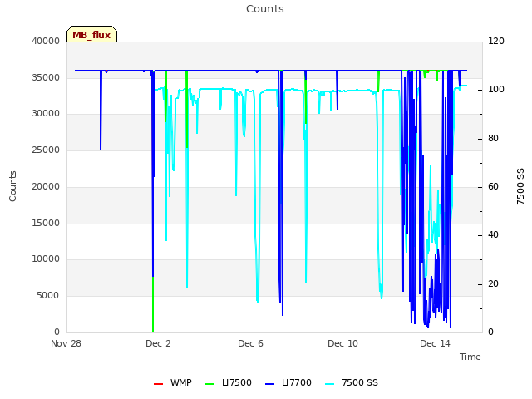Click the Nov 28 x-axis label
The width and height of the screenshot is (532, 399).
[x=66, y=343]
